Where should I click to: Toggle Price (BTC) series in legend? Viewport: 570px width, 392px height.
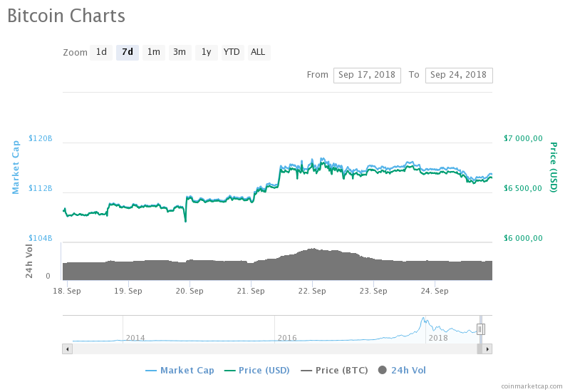[x=337, y=370]
